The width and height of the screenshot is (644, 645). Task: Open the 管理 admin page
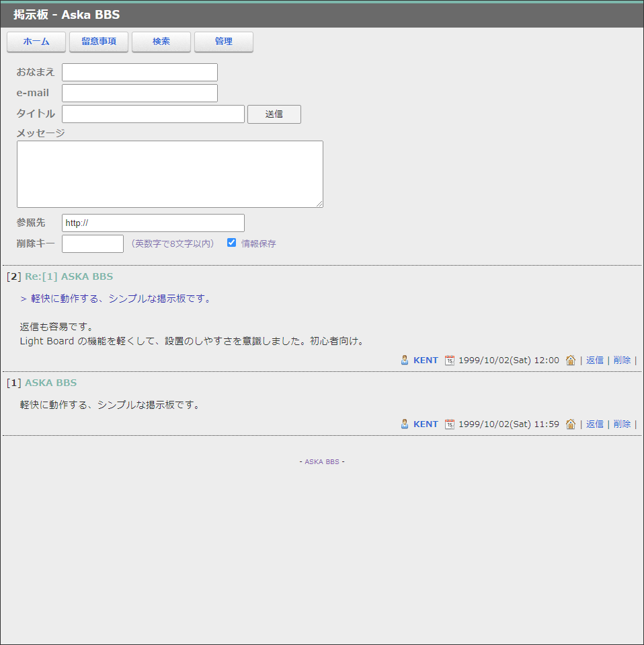coord(224,42)
